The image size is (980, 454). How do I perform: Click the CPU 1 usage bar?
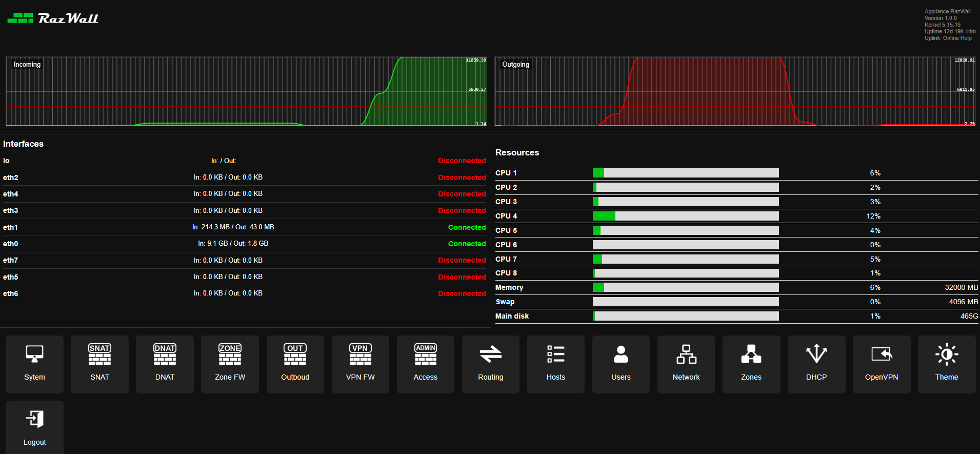tap(686, 173)
